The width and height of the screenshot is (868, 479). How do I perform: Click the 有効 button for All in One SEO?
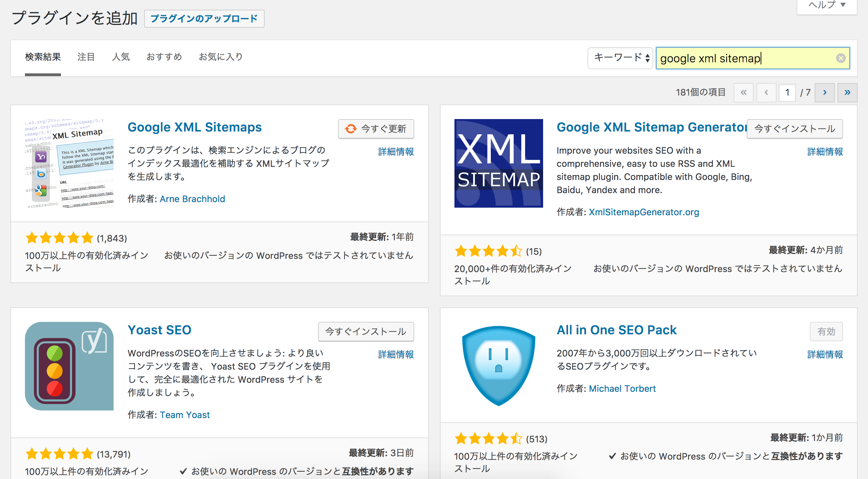click(x=826, y=332)
